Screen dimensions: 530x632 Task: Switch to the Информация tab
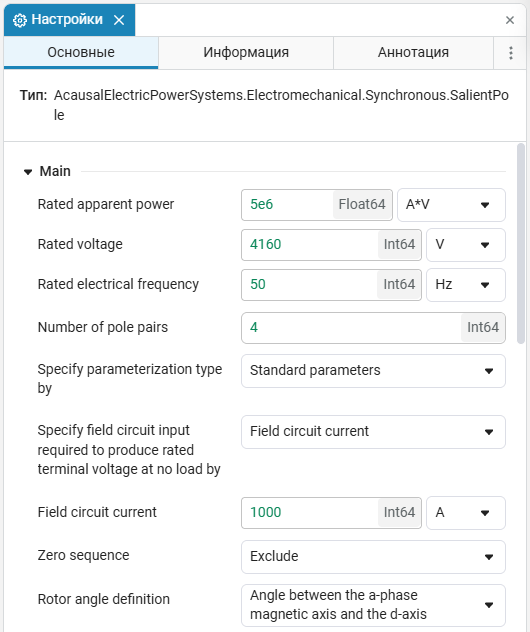(246, 52)
